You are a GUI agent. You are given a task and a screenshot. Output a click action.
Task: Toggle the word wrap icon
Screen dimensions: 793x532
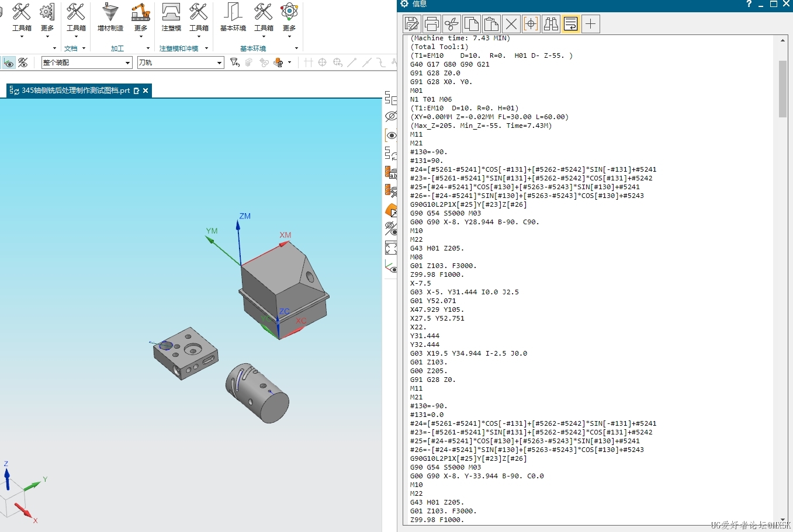(571, 24)
